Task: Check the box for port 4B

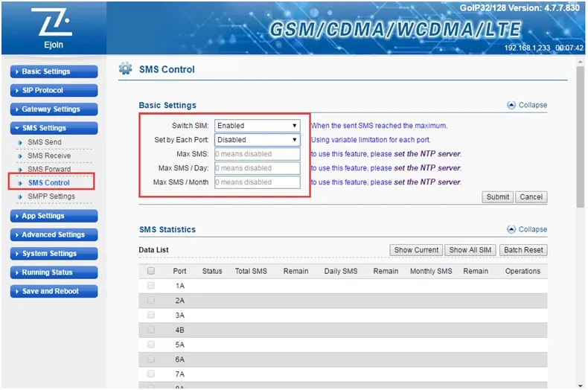Action: point(151,330)
